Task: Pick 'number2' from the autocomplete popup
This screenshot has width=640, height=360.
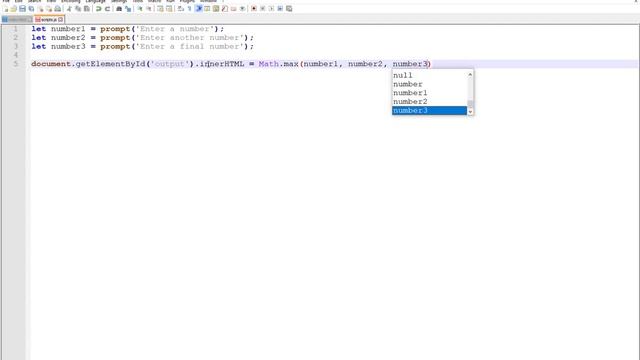Action: click(429, 102)
